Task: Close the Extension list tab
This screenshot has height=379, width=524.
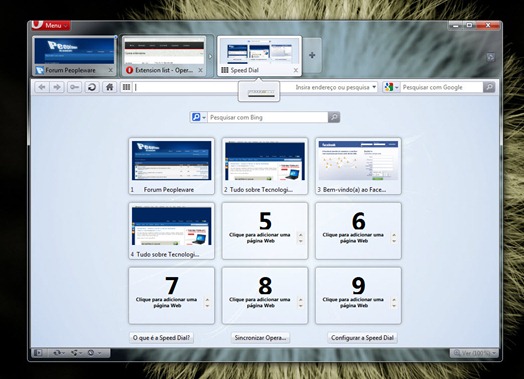Action: (200, 71)
